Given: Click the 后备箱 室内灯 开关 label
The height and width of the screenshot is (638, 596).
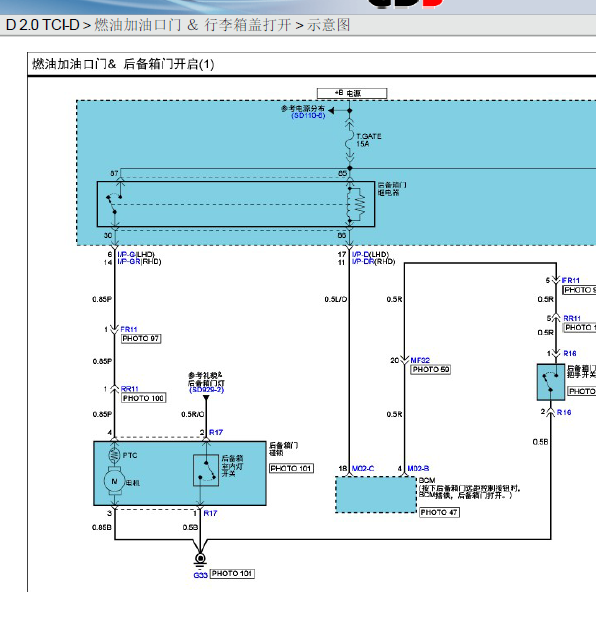Looking at the screenshot, I should pos(232,466).
